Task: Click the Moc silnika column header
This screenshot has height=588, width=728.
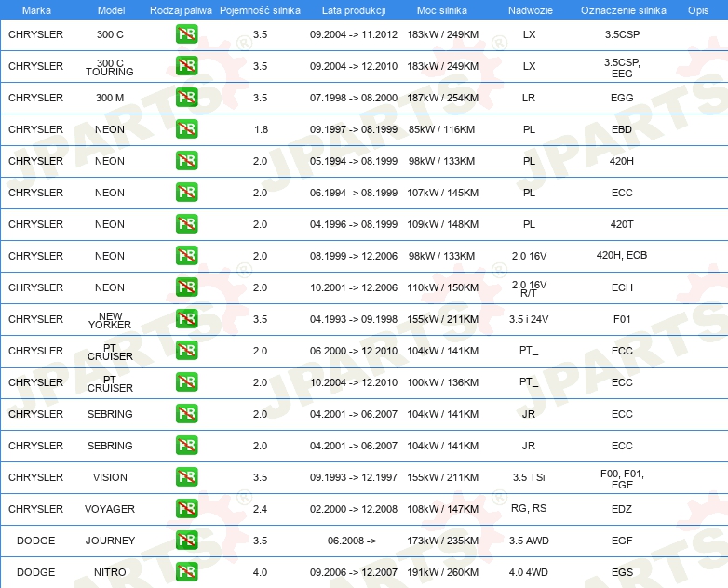Action: (x=442, y=10)
